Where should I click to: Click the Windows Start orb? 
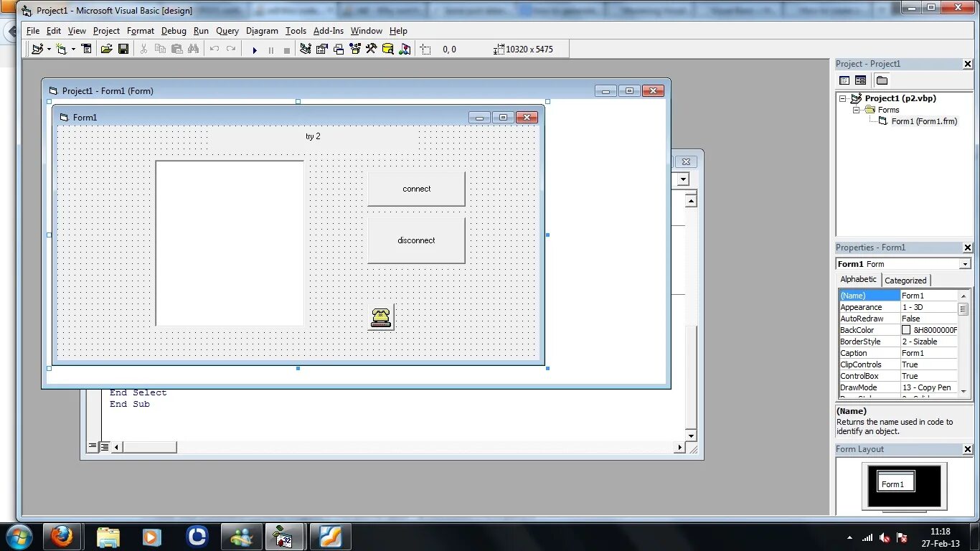coord(19,537)
